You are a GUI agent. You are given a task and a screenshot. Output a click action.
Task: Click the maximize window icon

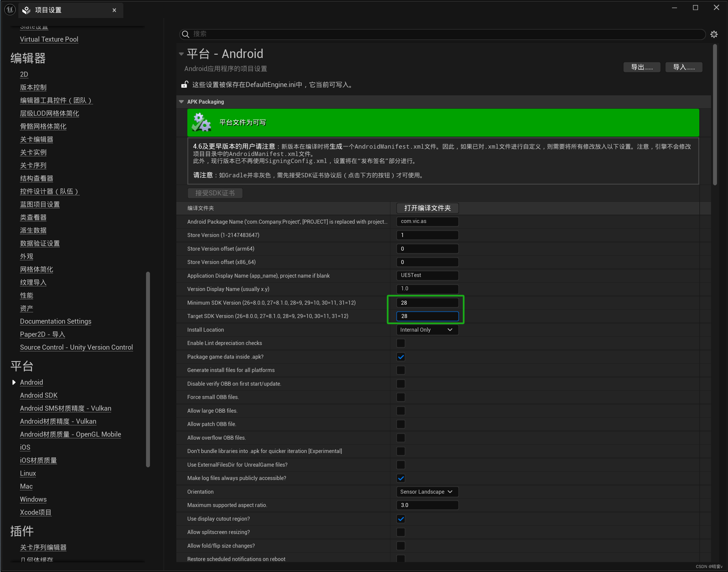pos(696,7)
